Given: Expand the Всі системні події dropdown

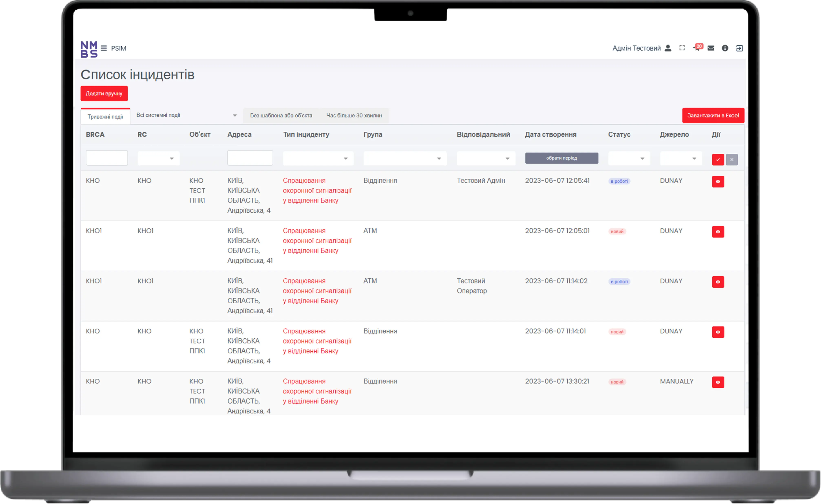Looking at the screenshot, I should [x=186, y=115].
